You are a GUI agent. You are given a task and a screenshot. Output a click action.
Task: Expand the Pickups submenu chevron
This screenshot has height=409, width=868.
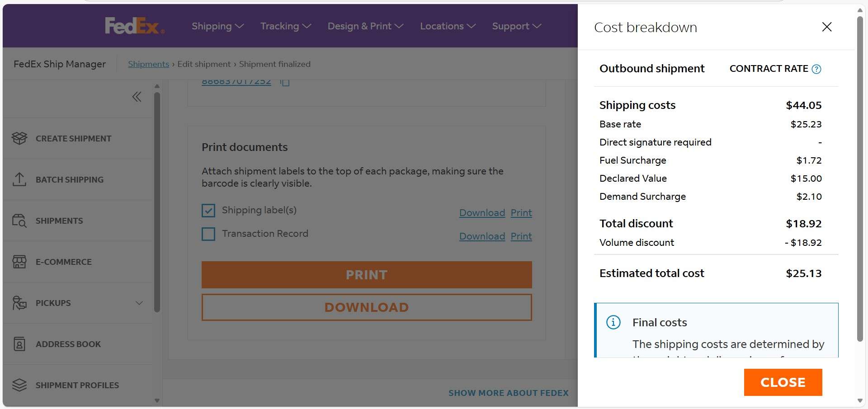point(139,303)
